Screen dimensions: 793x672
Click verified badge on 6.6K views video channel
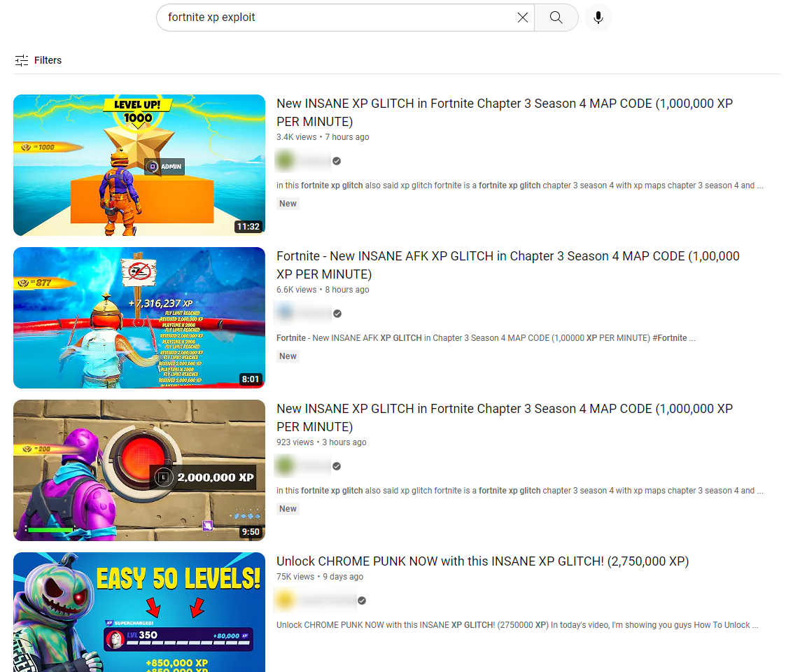pyautogui.click(x=337, y=314)
